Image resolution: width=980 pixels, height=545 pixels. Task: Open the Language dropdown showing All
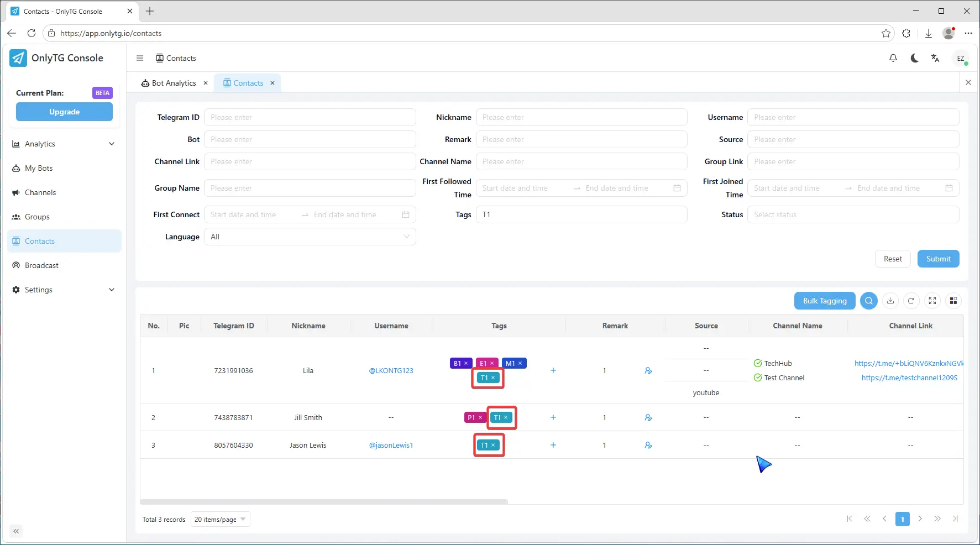click(x=310, y=237)
